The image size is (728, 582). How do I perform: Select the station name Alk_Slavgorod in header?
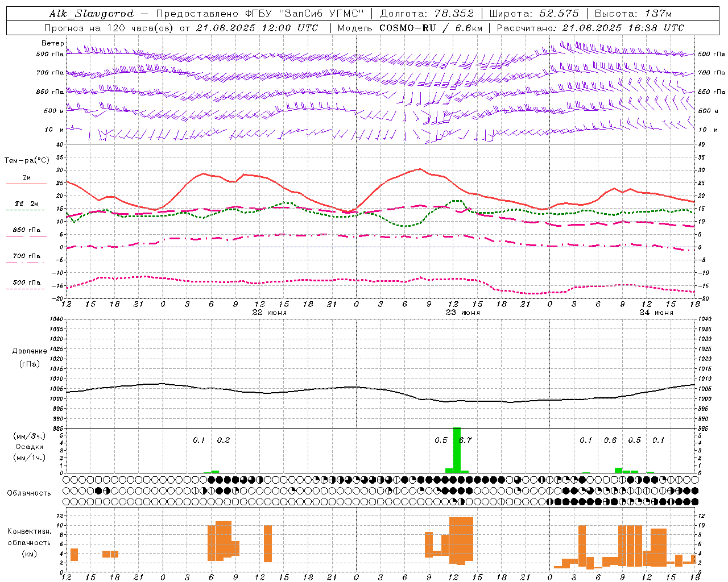[x=92, y=14]
